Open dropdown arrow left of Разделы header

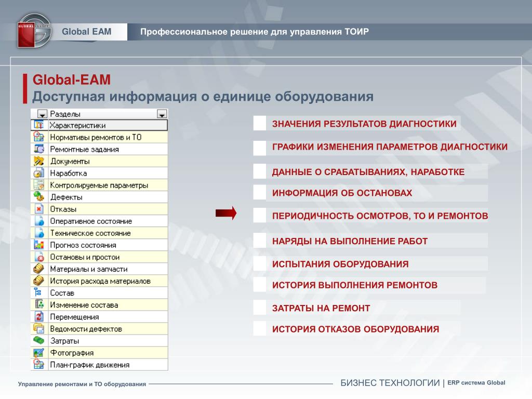42,114
